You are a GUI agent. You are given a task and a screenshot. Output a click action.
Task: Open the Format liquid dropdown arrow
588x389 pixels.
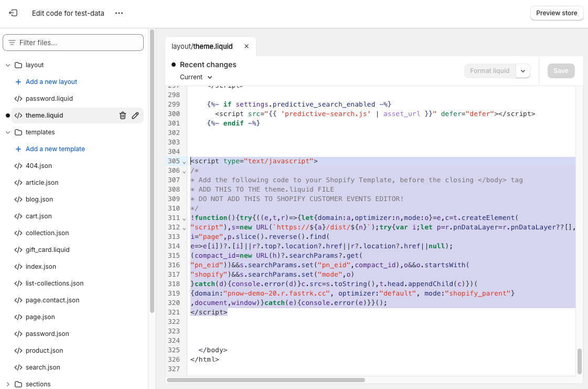[523, 71]
